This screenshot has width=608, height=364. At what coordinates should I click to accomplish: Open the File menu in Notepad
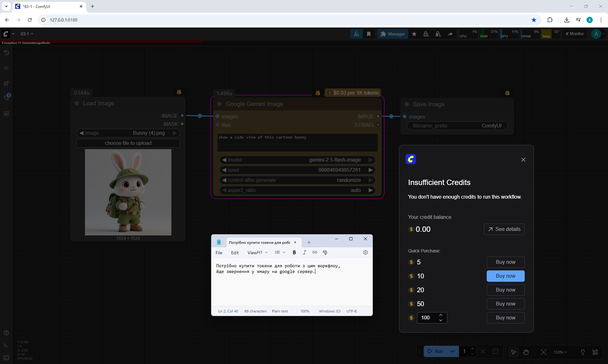(219, 253)
